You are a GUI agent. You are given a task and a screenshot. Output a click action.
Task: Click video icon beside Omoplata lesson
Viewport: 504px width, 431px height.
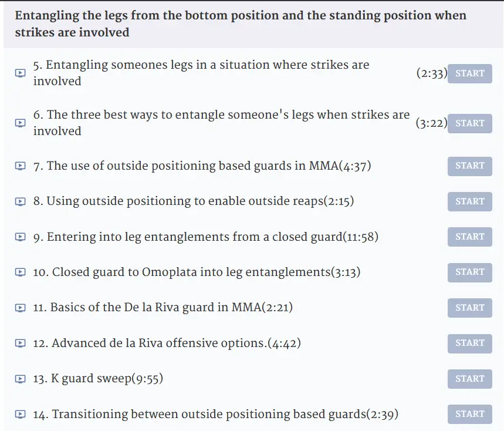coord(21,272)
